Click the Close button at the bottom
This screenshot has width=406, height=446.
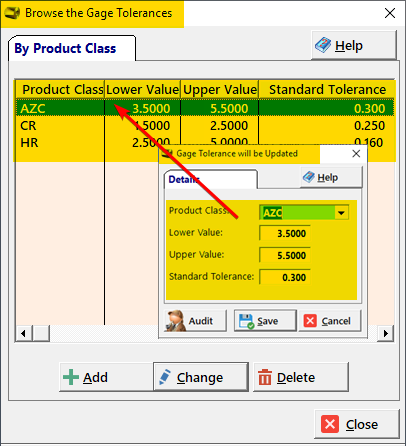[357, 424]
